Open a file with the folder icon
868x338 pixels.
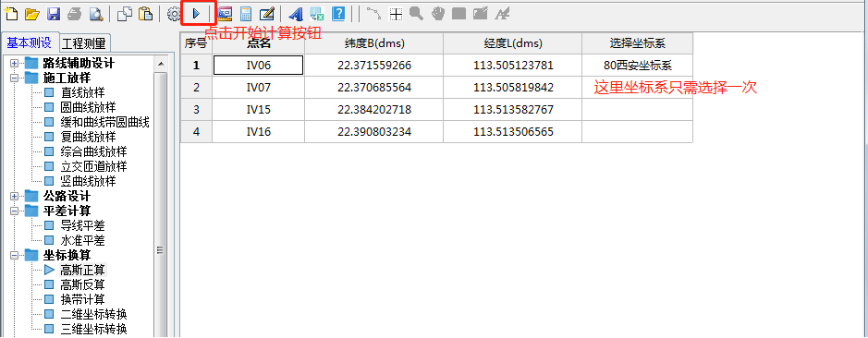32,14
